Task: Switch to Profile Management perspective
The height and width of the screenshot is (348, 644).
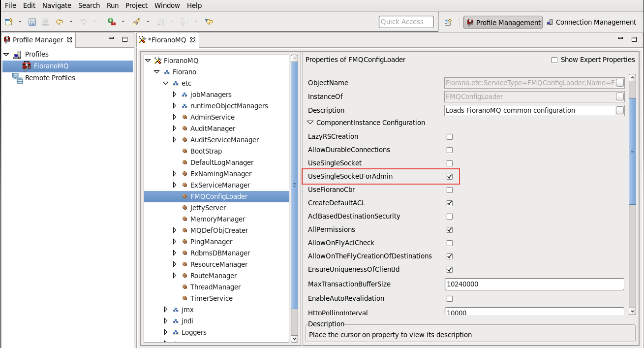Action: [503, 22]
